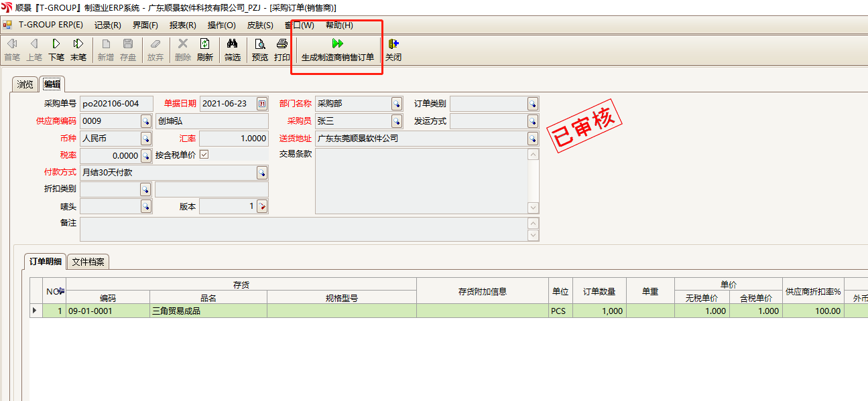This screenshot has width=868, height=401.
Task: Select row 1 item 三角贸易成品
Action: (x=208, y=311)
